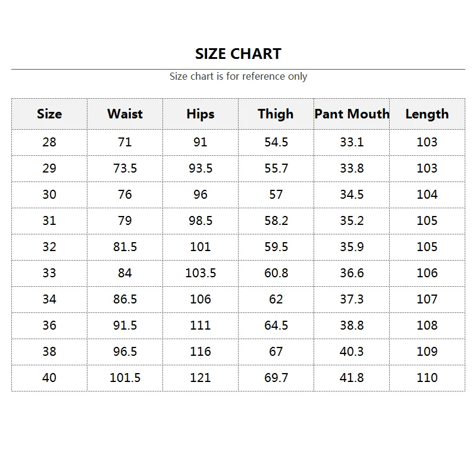Click pant mouth value 41.8
The width and height of the screenshot is (476, 476).
(x=352, y=378)
